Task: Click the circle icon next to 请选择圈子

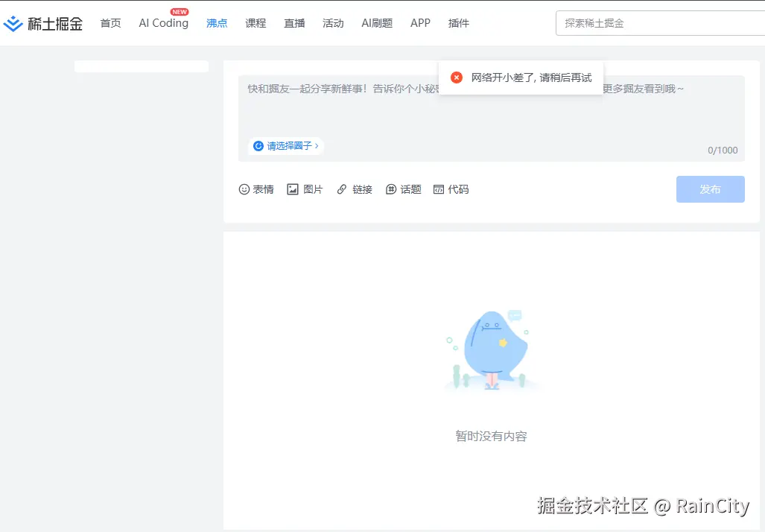Action: (x=258, y=146)
